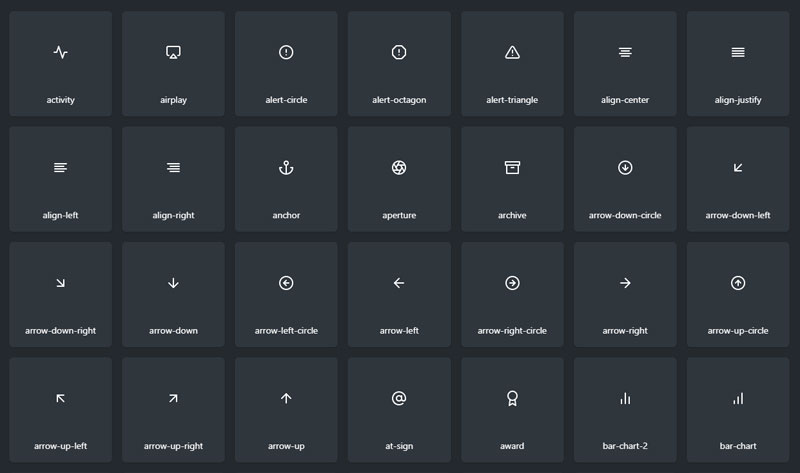Click the "align-left" label text

click(61, 215)
